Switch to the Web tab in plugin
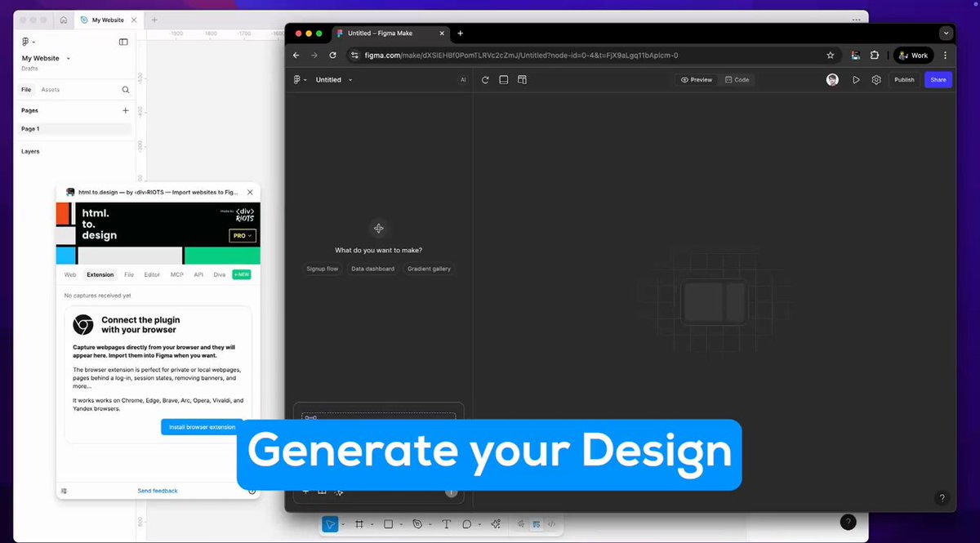Viewport: 980px width, 543px height. (x=70, y=275)
